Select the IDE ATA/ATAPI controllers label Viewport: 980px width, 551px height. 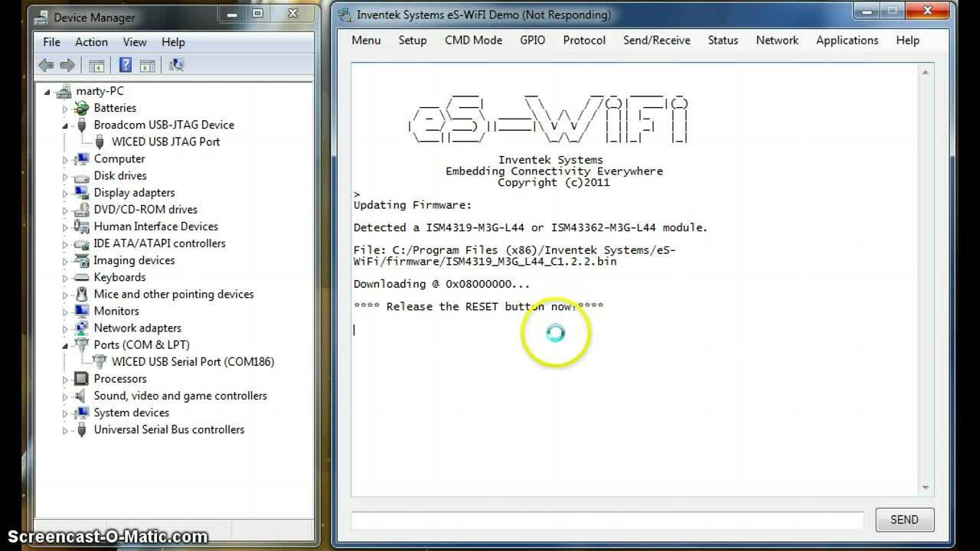point(159,243)
